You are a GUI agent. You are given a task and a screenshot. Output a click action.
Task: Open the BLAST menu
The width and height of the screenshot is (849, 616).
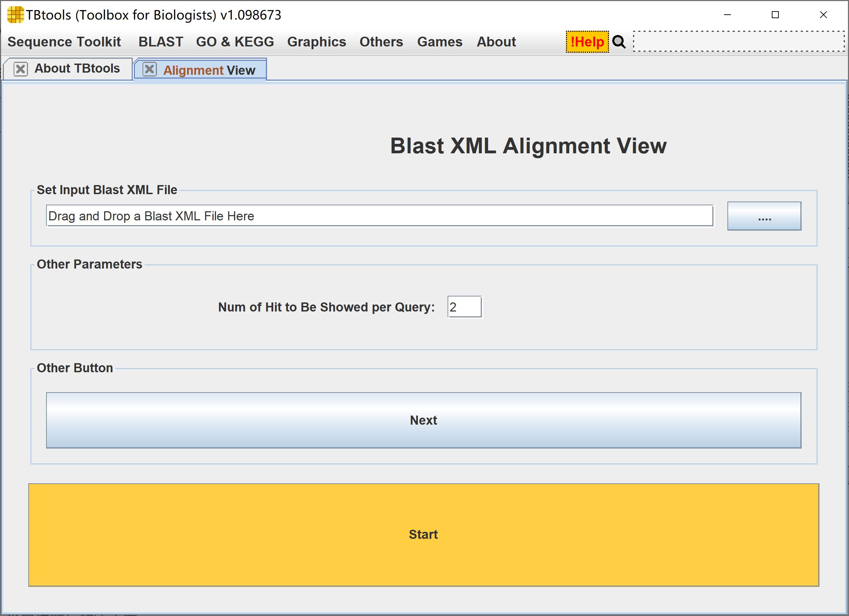(161, 42)
